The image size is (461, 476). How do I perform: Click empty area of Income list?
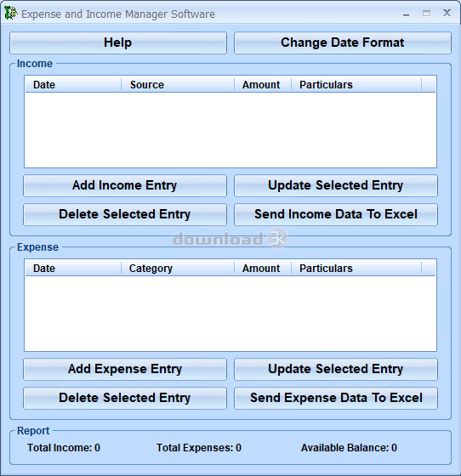click(230, 129)
